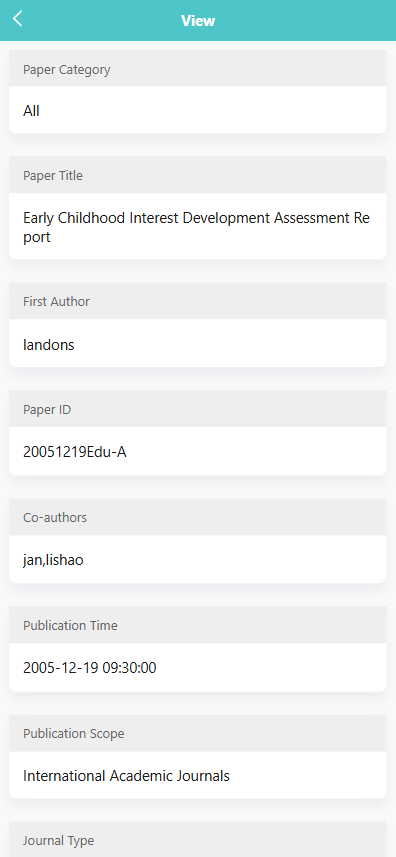This screenshot has width=396, height=857.
Task: Select the Publication Time label
Action: [x=70, y=625]
